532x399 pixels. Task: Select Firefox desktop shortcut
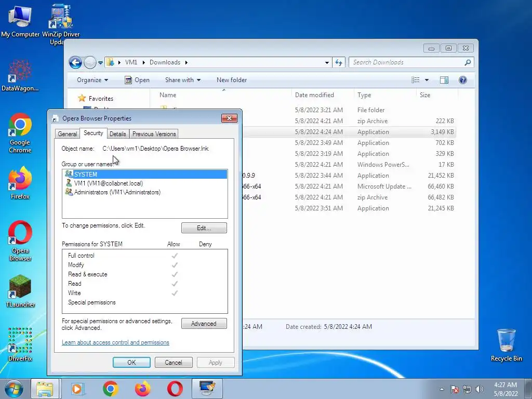point(20,183)
